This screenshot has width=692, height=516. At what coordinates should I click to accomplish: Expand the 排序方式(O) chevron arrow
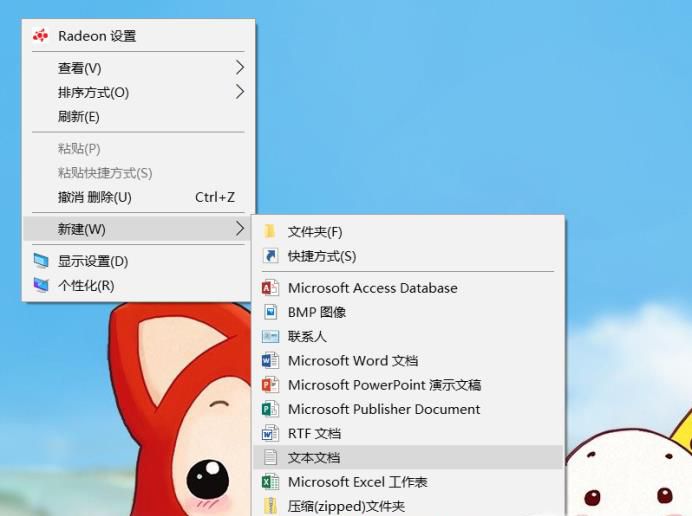coord(239,92)
